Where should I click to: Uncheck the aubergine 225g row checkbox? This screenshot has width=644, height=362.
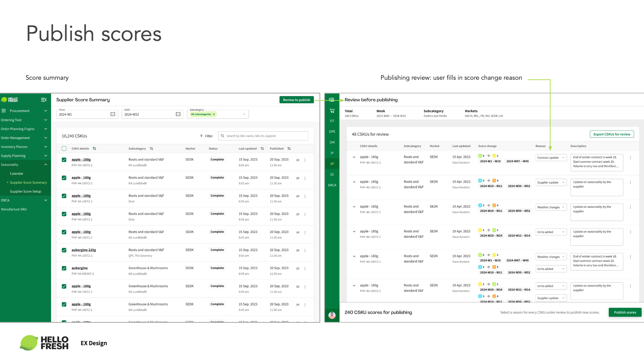point(64,250)
